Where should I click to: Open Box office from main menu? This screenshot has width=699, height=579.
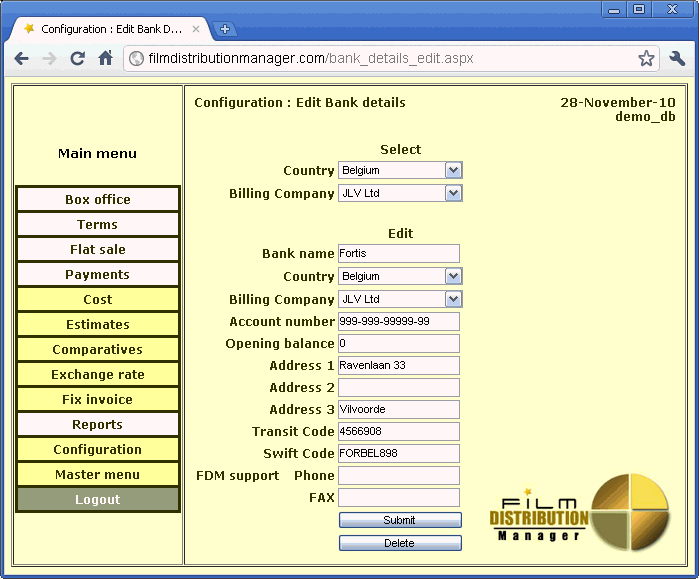(98, 199)
